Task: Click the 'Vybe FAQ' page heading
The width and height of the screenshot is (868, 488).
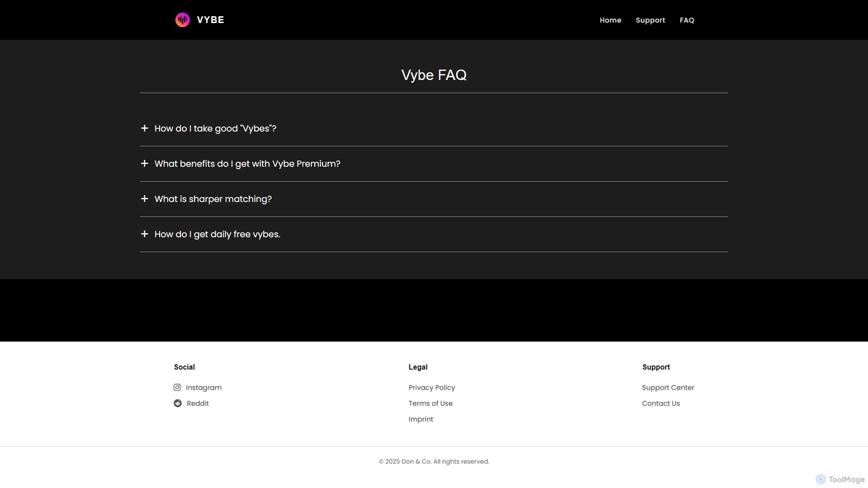Action: click(x=434, y=75)
